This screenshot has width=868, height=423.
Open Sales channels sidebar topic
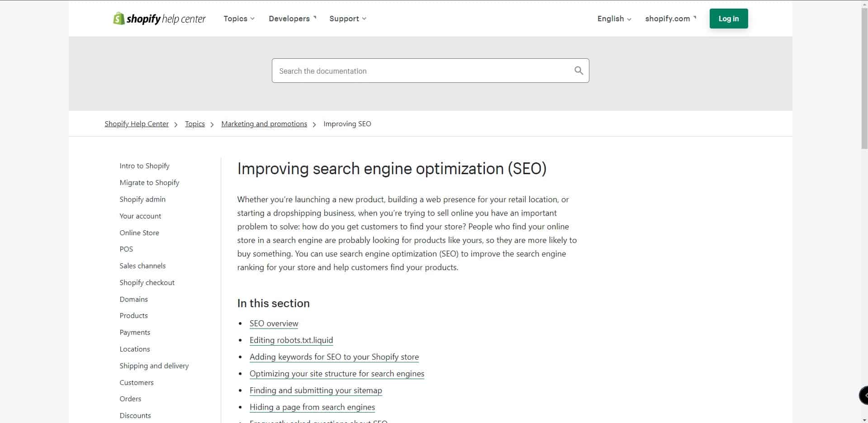[x=142, y=266]
